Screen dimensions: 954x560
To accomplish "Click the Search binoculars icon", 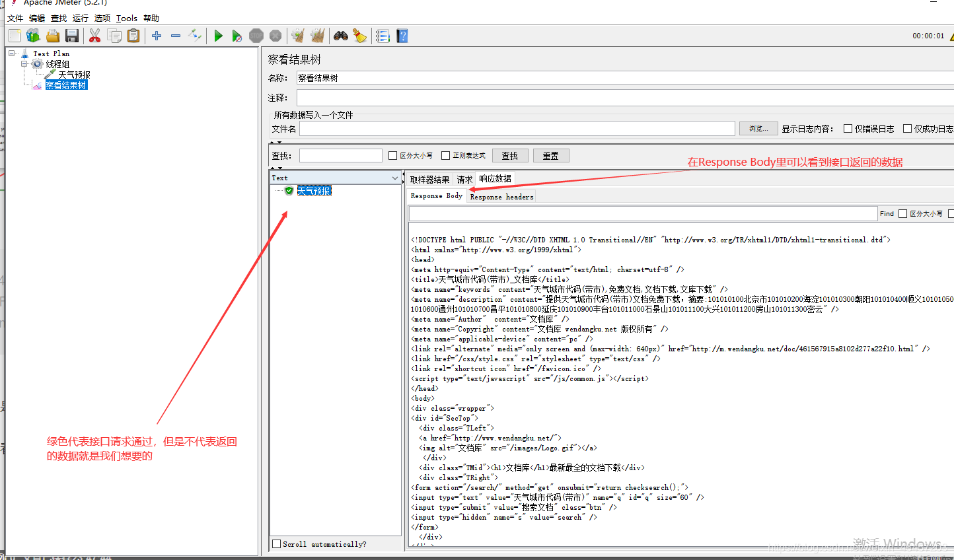I will pos(341,36).
